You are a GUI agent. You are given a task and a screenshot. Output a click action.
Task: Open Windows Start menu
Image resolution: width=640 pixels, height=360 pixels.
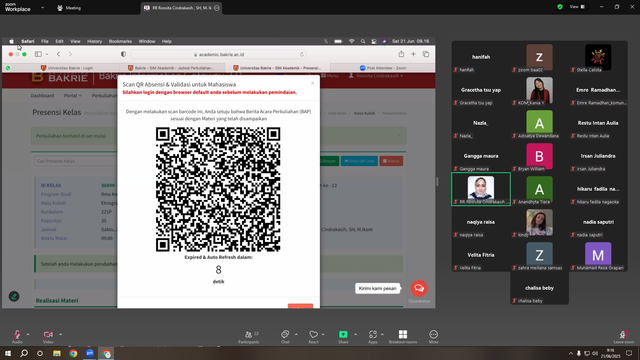click(x=8, y=353)
